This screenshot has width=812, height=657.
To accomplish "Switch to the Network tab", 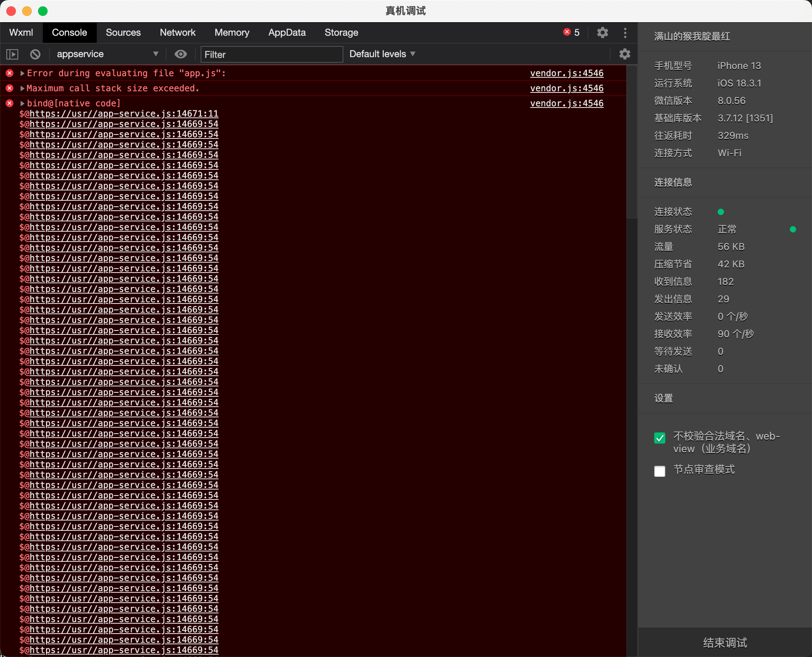I will point(178,33).
